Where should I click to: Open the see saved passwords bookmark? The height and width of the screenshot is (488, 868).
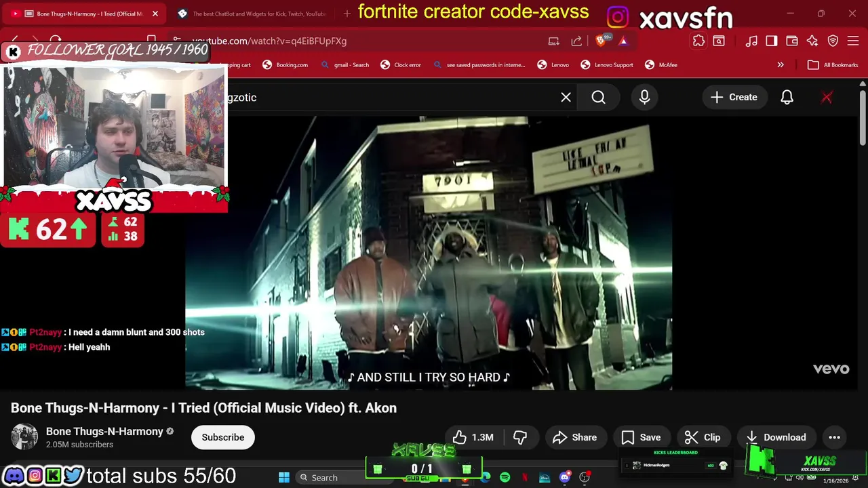tap(479, 65)
